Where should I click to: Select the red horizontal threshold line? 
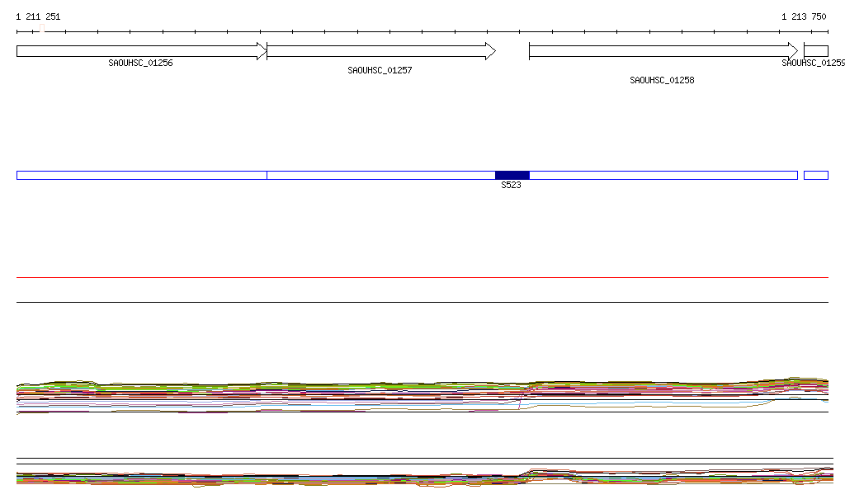[x=422, y=278]
